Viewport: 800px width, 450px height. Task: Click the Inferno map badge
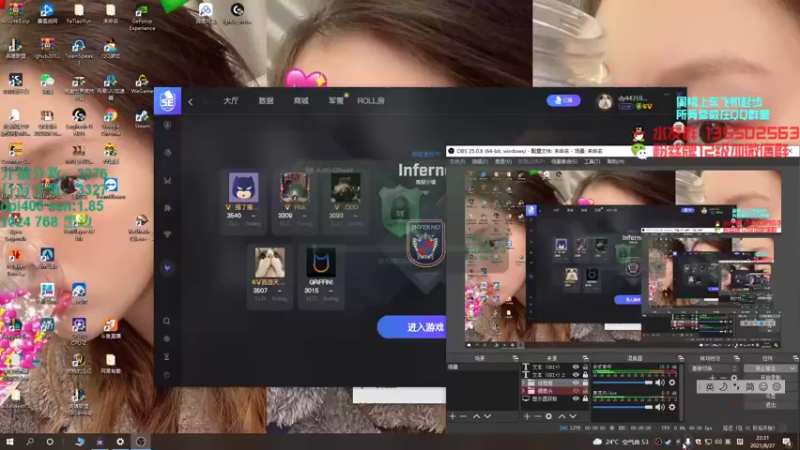pos(426,244)
